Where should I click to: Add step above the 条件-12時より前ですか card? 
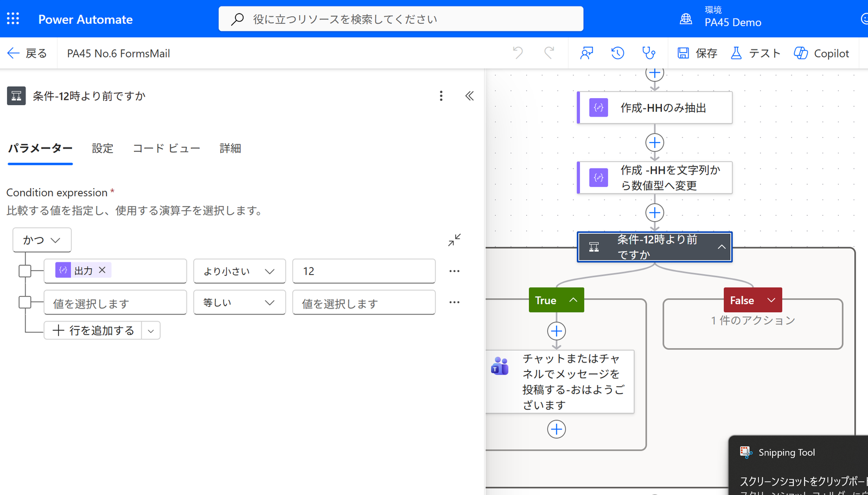(655, 213)
